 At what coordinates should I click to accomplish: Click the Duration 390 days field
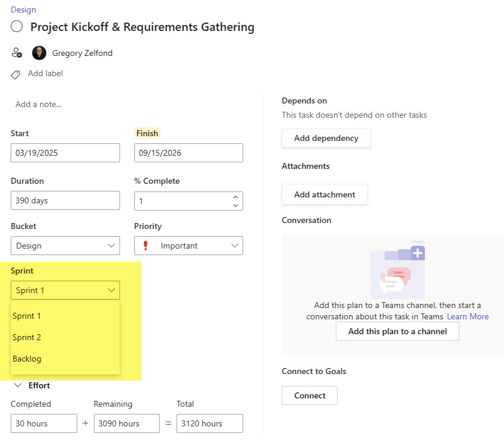[65, 200]
